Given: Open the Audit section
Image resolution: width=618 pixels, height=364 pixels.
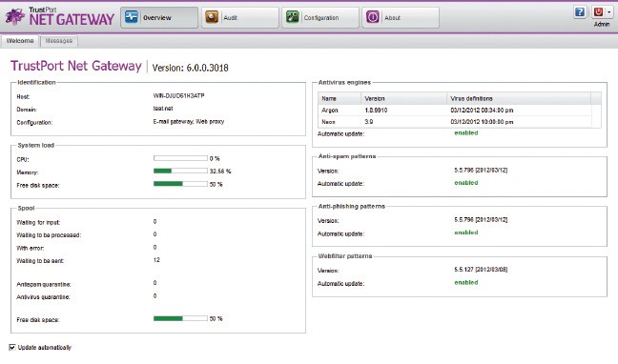Looking at the screenshot, I should pyautogui.click(x=240, y=17).
